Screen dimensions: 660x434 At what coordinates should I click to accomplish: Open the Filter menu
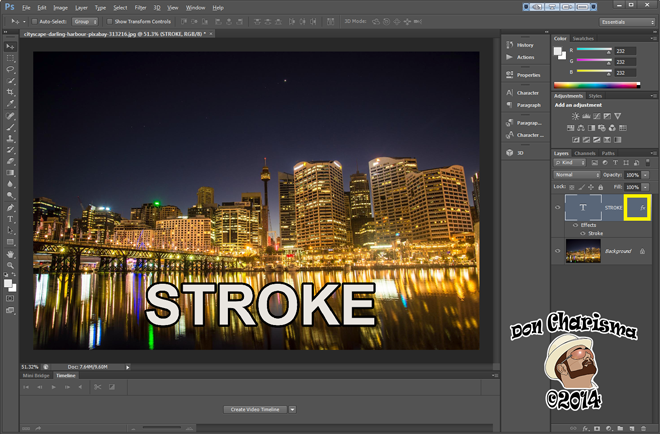coord(140,7)
